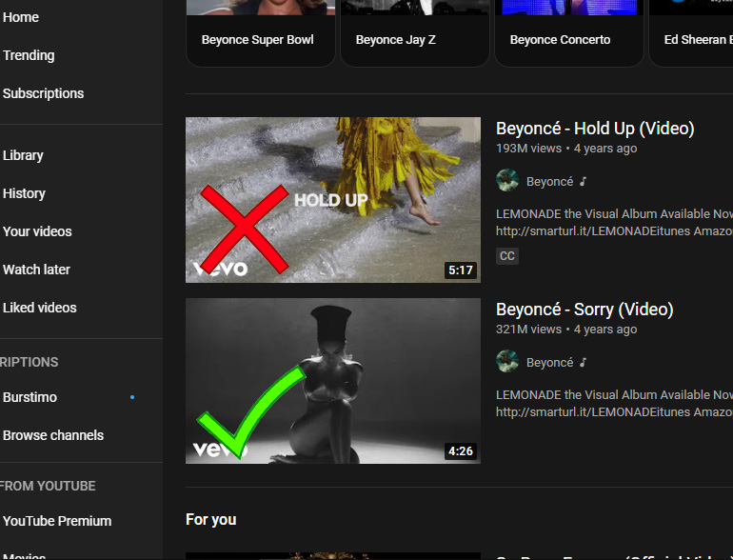This screenshot has width=733, height=560.
Task: Open Your videos
Action: tap(37, 231)
